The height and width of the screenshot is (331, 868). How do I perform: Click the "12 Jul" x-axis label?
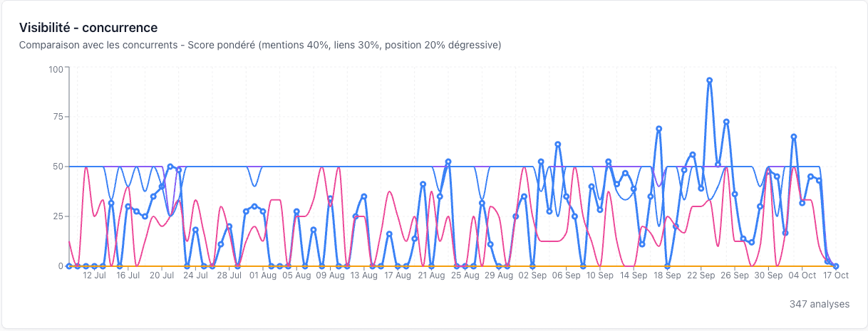[x=95, y=275]
